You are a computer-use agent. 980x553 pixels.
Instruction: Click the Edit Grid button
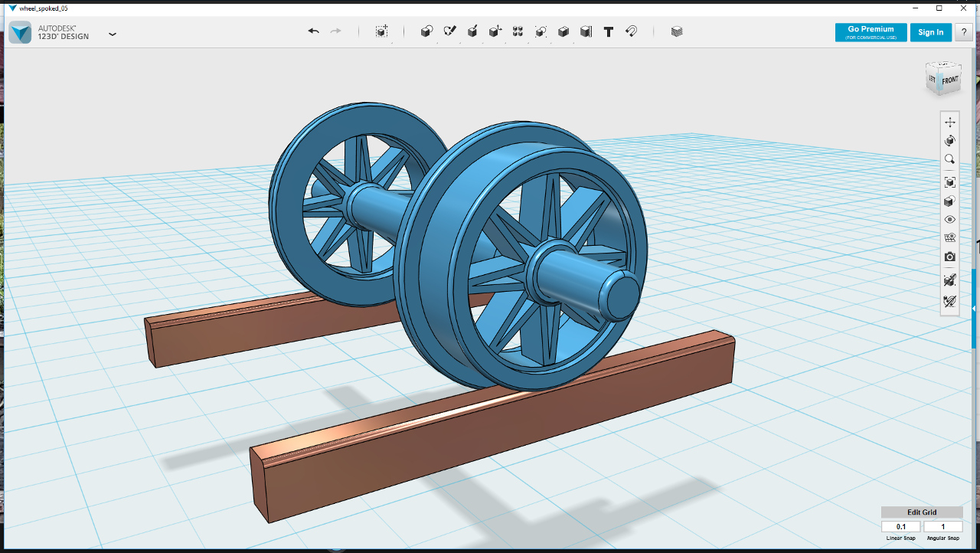click(x=922, y=512)
